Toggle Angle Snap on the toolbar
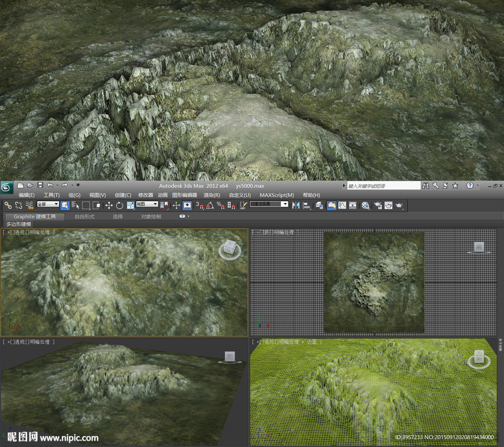Viewport: 504px width, 447px height. tap(210, 205)
